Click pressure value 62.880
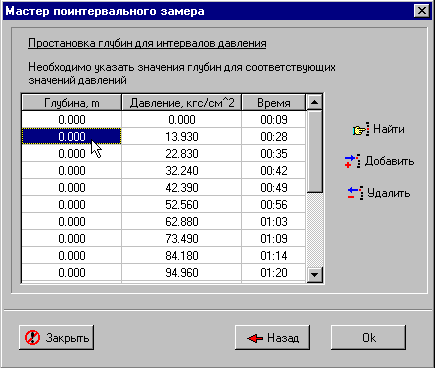The image size is (435, 368). coord(182,222)
